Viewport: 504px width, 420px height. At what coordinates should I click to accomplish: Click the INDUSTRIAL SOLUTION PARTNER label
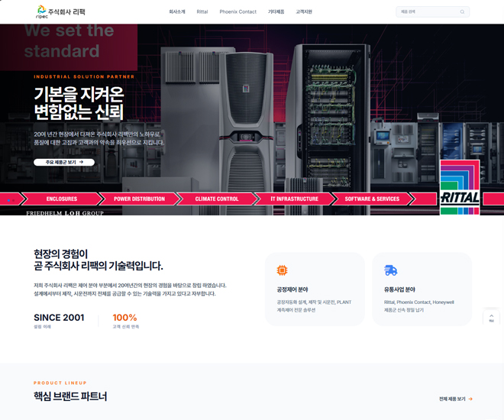tap(84, 76)
